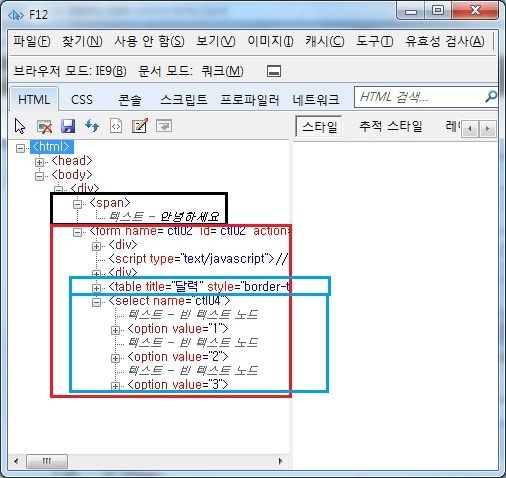Click the right arrow of the horizontal scrollbar
Screen dimensions: 506x478
[x=281, y=462]
